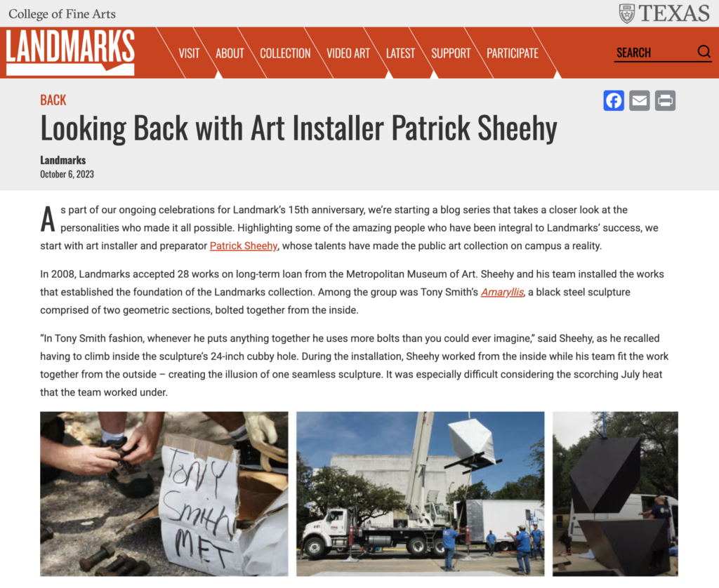Share article via email icon

tap(639, 101)
